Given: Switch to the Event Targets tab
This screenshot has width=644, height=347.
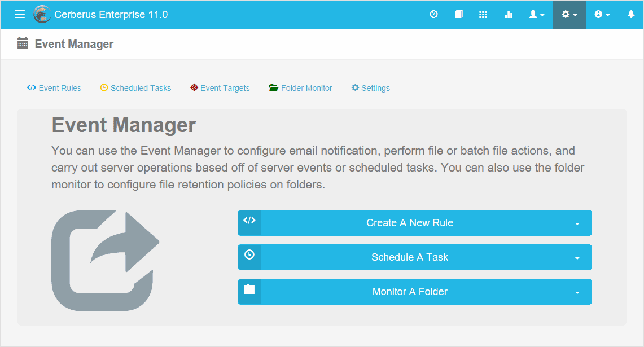Looking at the screenshot, I should tap(220, 88).
